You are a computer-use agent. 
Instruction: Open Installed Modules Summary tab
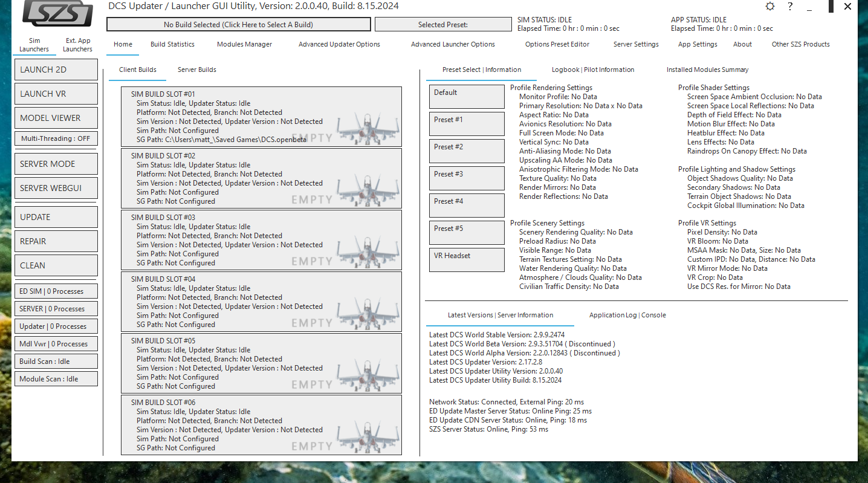(707, 70)
